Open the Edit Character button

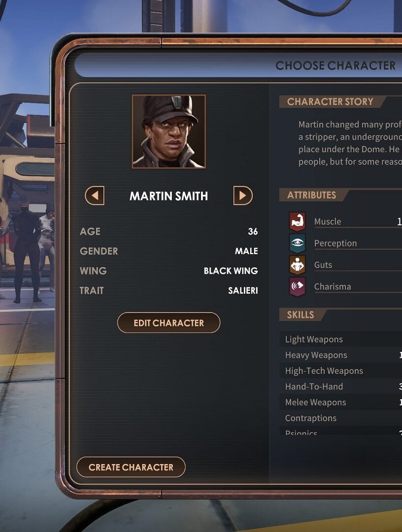coord(168,323)
